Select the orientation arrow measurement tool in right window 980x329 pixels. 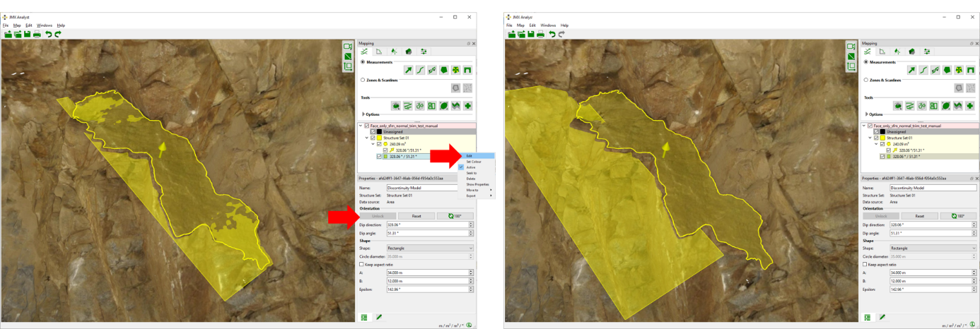pos(911,71)
